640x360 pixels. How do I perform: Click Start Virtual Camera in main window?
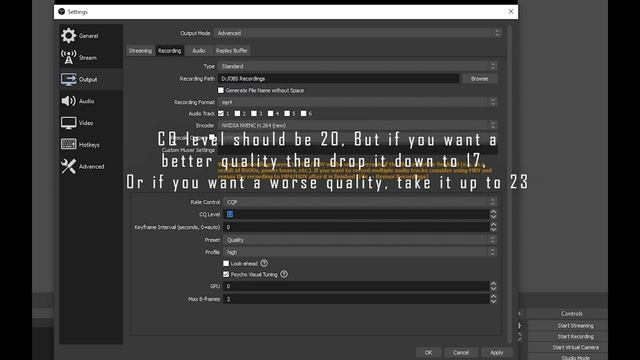(575, 347)
